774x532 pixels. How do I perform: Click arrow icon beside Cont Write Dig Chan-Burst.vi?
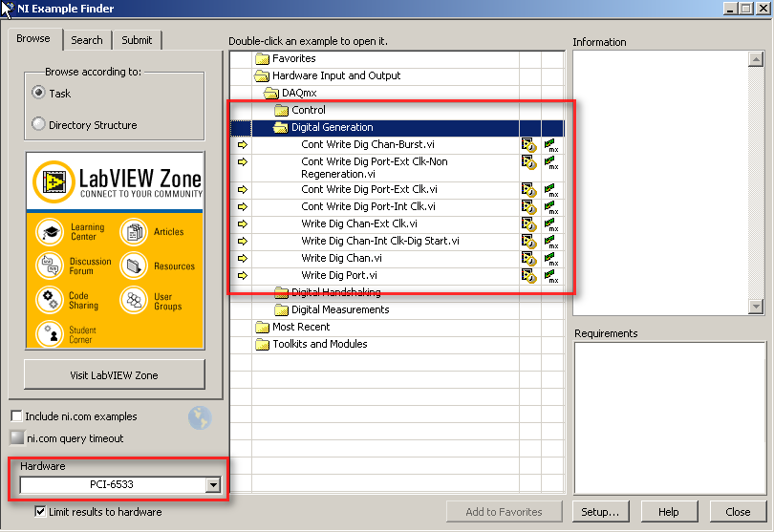point(243,144)
